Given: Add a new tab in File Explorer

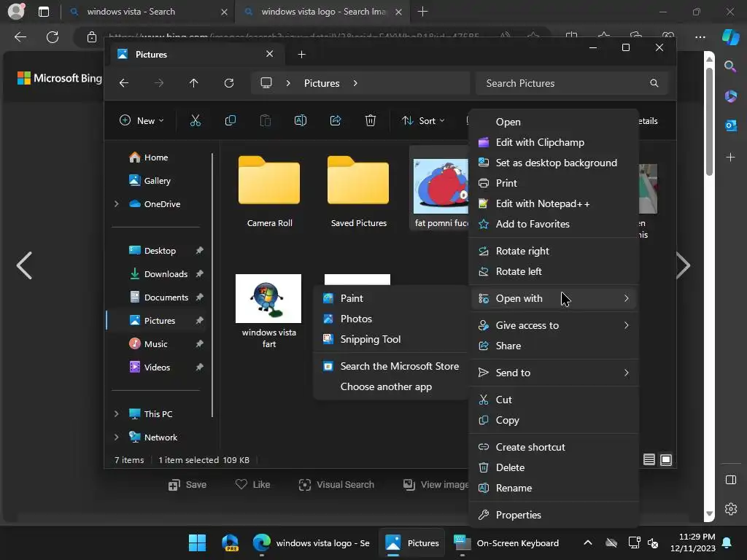Looking at the screenshot, I should [301, 55].
